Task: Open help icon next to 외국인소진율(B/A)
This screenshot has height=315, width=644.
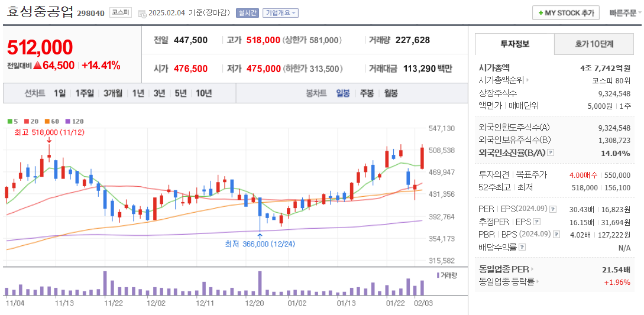Action: (x=551, y=153)
